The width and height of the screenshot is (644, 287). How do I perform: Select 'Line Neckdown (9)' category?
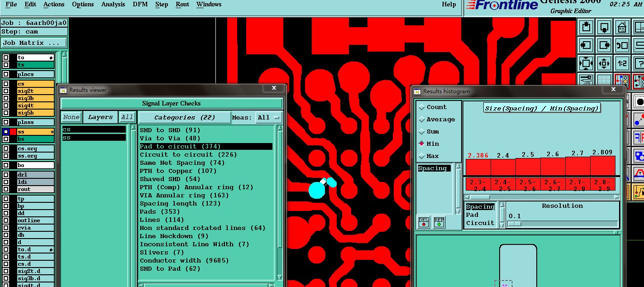pos(206,236)
